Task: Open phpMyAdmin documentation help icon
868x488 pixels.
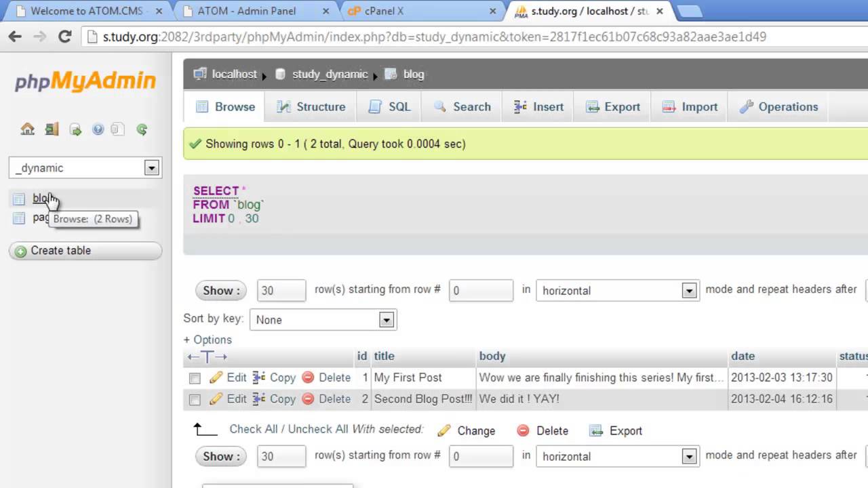Action: click(98, 129)
